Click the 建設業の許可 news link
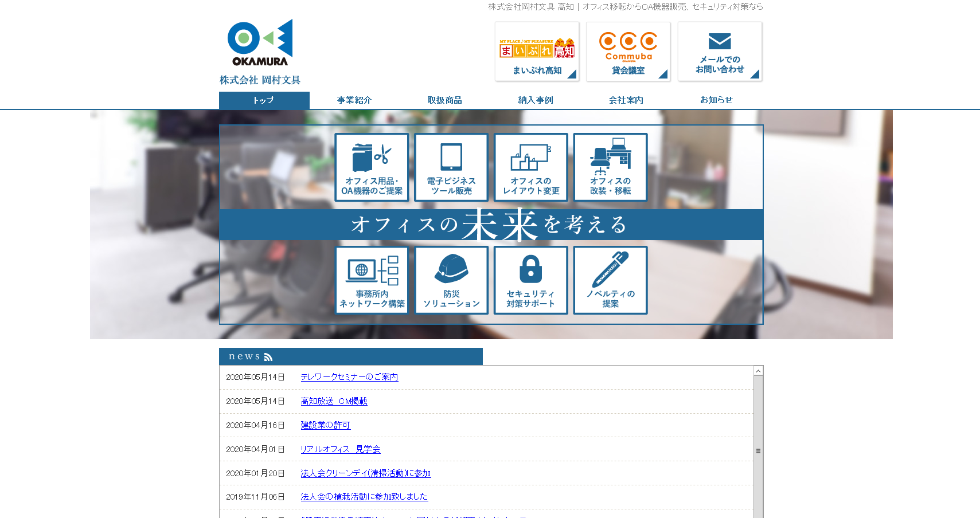This screenshot has width=980, height=518. [x=325, y=425]
